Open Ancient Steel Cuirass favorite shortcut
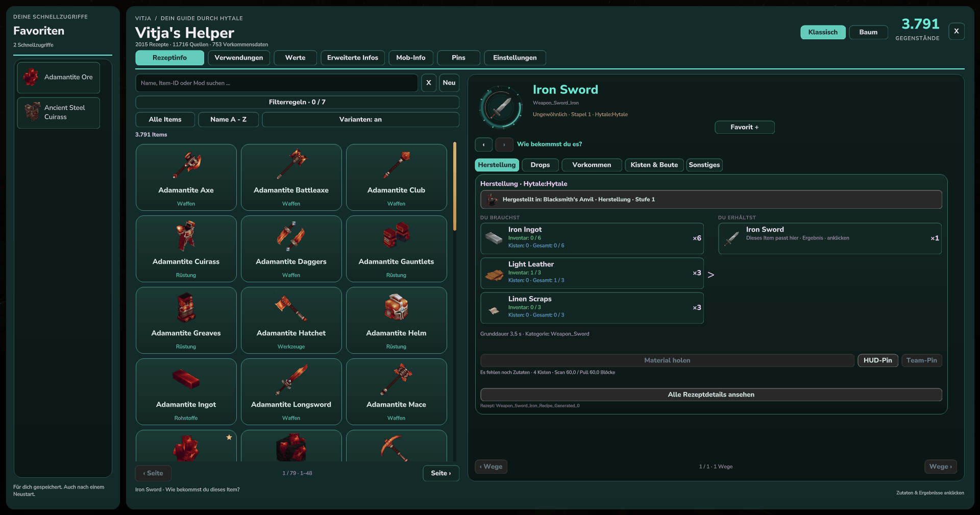This screenshot has width=980, height=515. click(59, 112)
